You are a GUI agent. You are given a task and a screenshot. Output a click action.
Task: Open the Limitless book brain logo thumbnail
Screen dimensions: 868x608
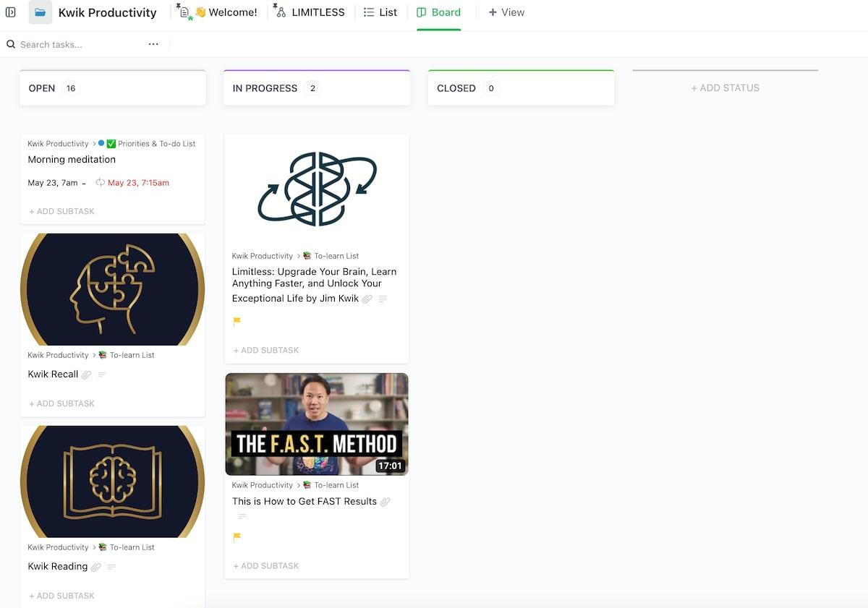317,189
